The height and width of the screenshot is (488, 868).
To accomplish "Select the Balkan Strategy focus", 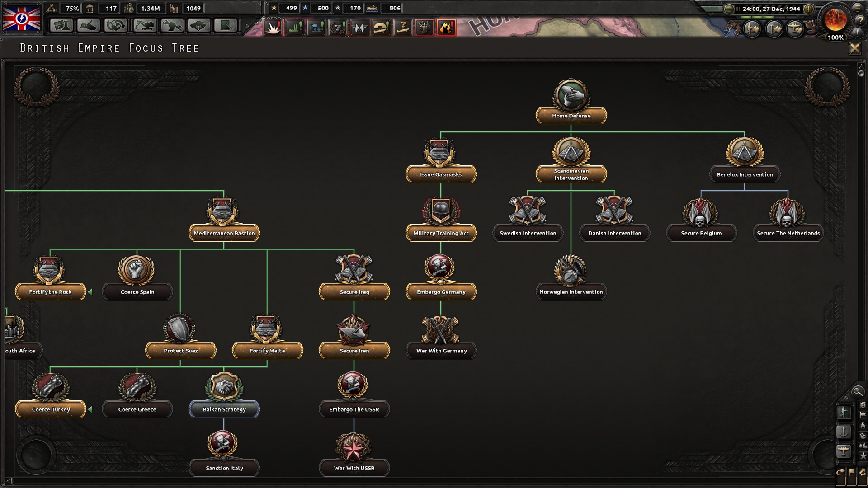I will [224, 409].
